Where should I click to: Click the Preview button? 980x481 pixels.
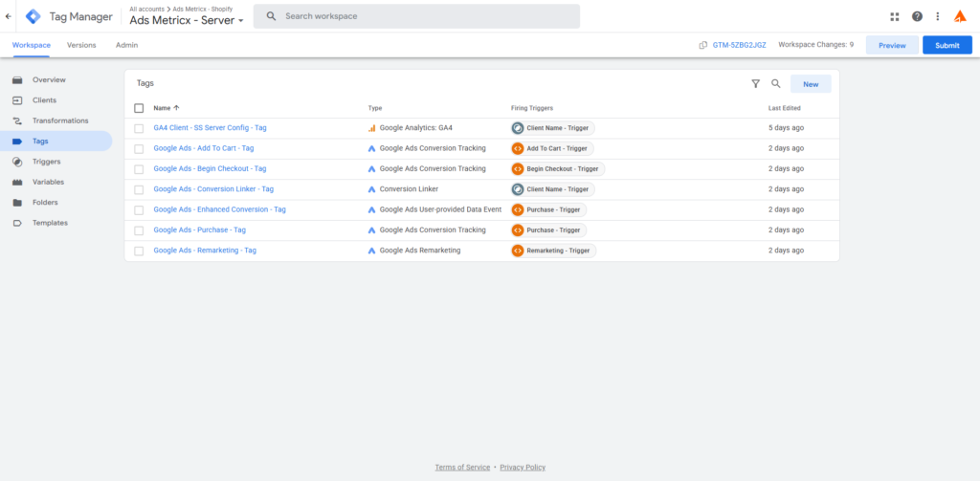coord(892,45)
